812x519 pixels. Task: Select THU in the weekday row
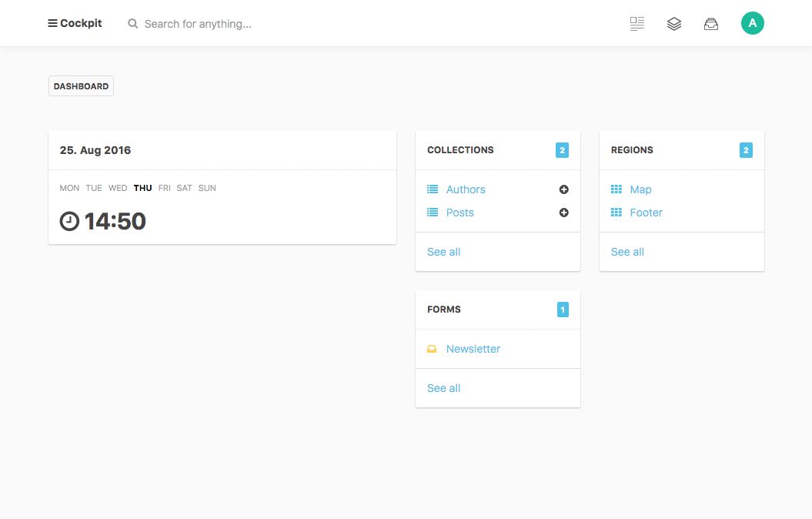tap(142, 188)
